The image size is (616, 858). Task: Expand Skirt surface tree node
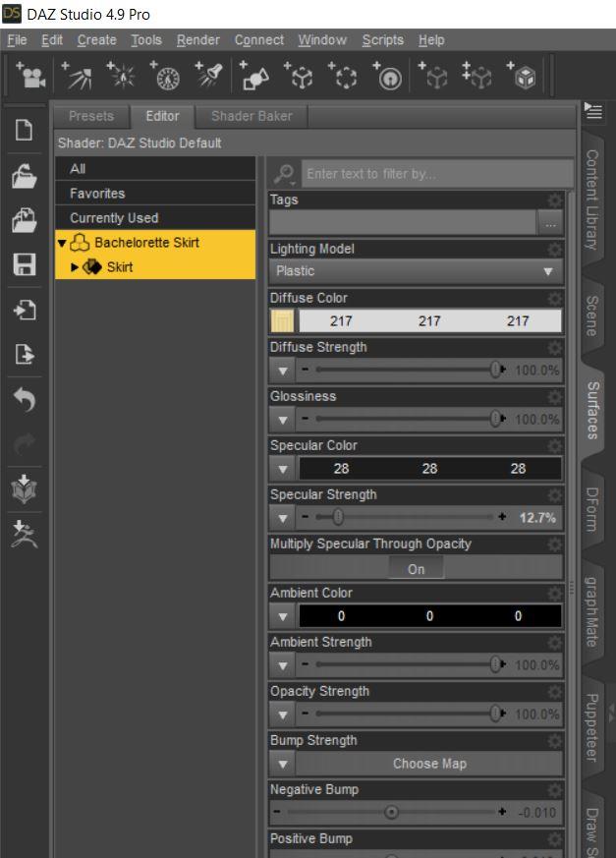point(75,267)
